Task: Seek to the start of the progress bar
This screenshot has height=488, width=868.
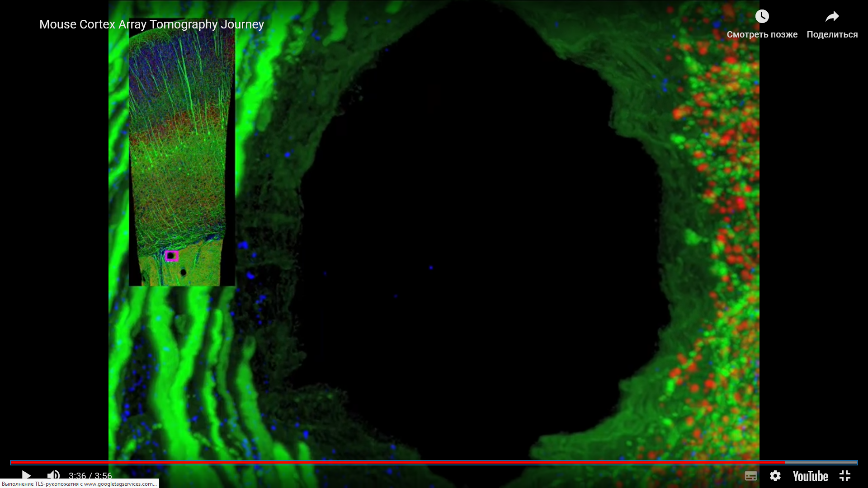Action: 12,462
